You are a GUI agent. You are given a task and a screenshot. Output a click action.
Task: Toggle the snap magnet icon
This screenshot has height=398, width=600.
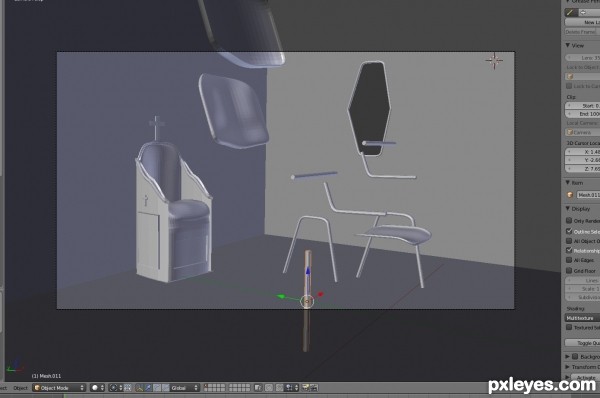(280, 388)
